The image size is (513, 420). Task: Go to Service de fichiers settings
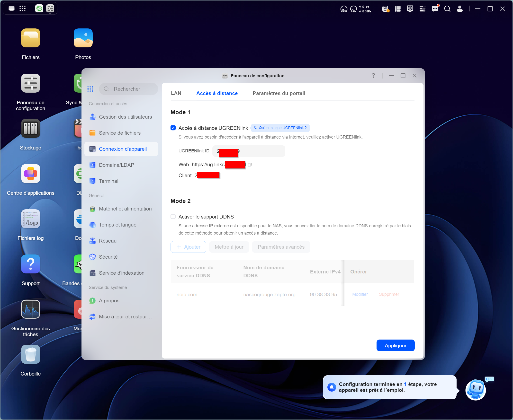pos(121,133)
